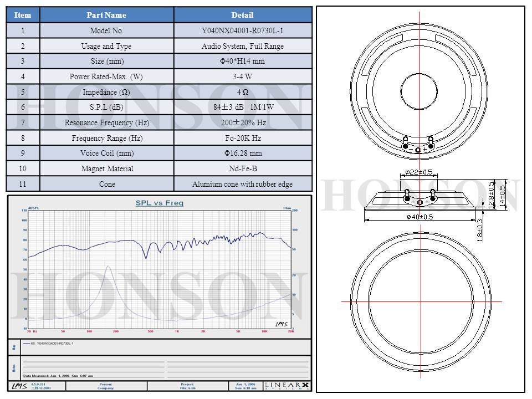Click the ø22±0.5 dimension label
The image size is (532, 399).
[419, 172]
